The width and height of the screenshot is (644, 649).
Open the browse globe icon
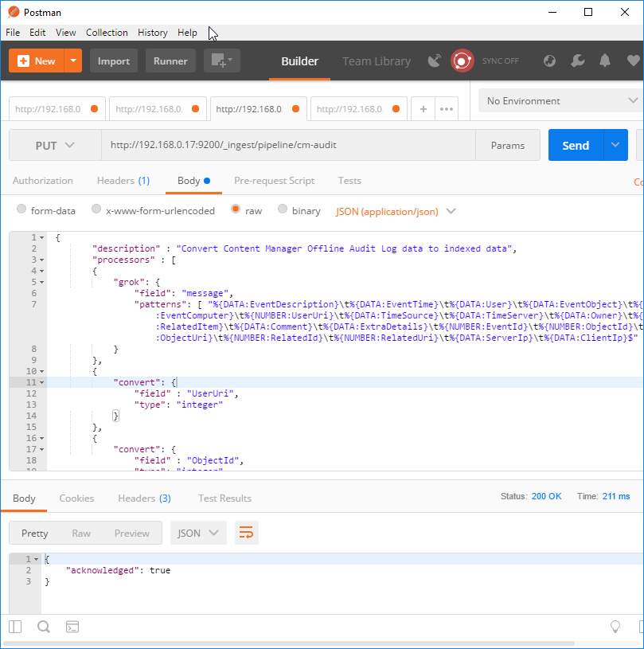tap(549, 61)
